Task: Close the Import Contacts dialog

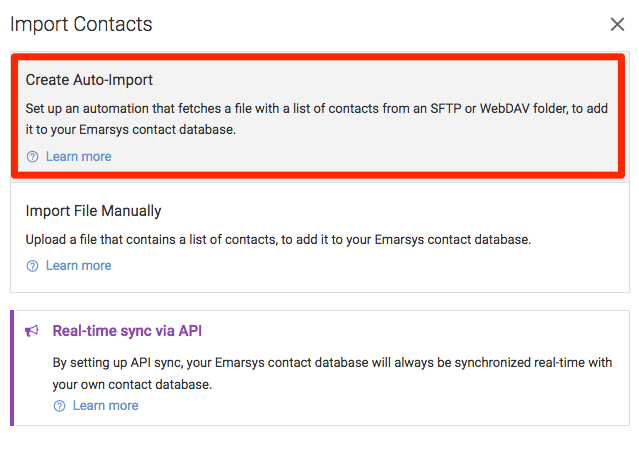Action: (x=617, y=24)
